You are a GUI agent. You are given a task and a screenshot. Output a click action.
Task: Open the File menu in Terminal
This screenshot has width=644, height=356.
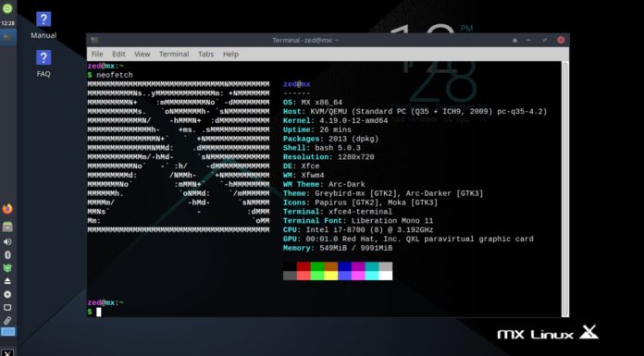point(97,55)
